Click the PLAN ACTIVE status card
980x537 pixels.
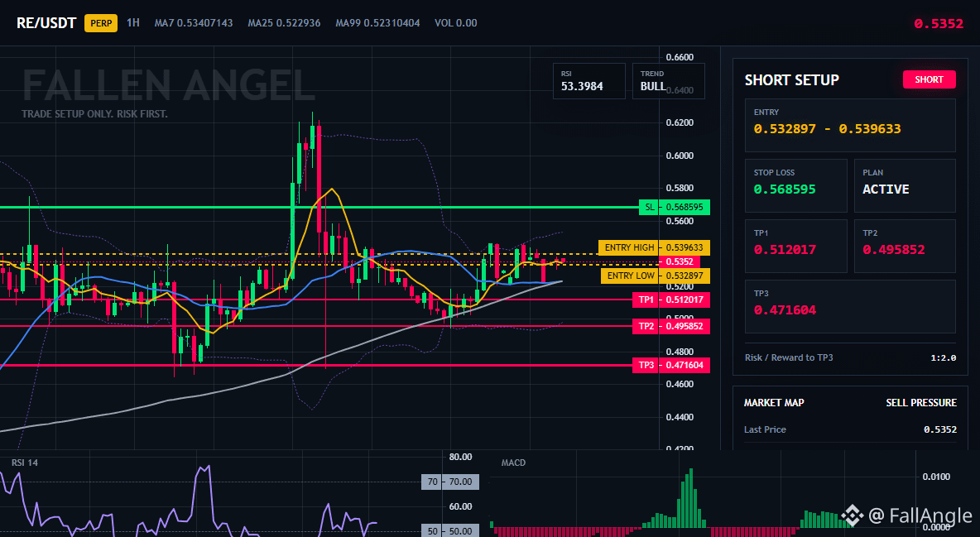[x=905, y=185]
